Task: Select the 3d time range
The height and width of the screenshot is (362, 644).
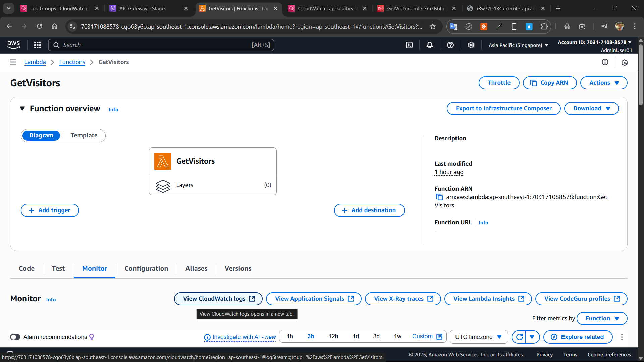Action: tap(376, 336)
